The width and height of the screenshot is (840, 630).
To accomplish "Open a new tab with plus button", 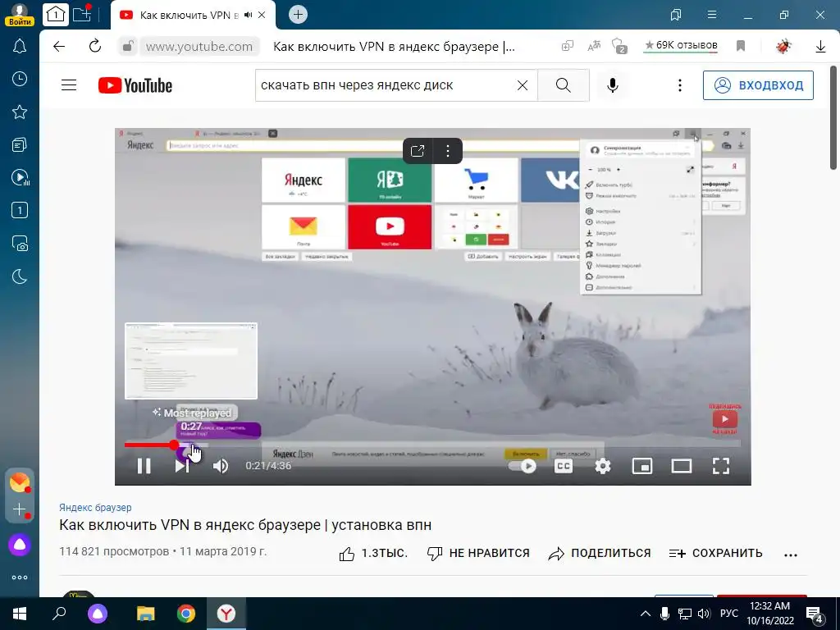I will click(298, 15).
